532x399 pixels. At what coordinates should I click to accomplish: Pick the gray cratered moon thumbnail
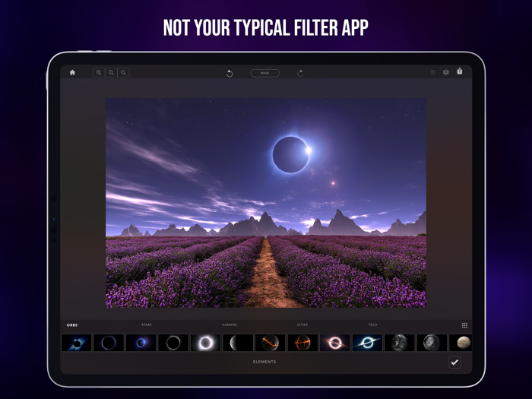[432, 343]
